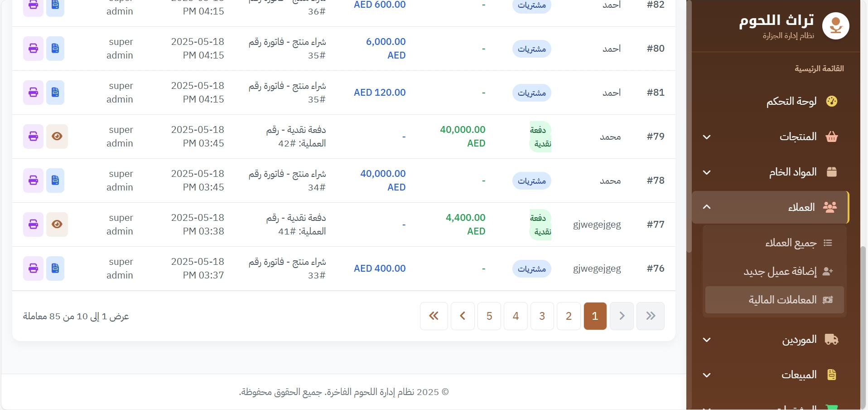Go to page 3 of transactions

click(542, 316)
